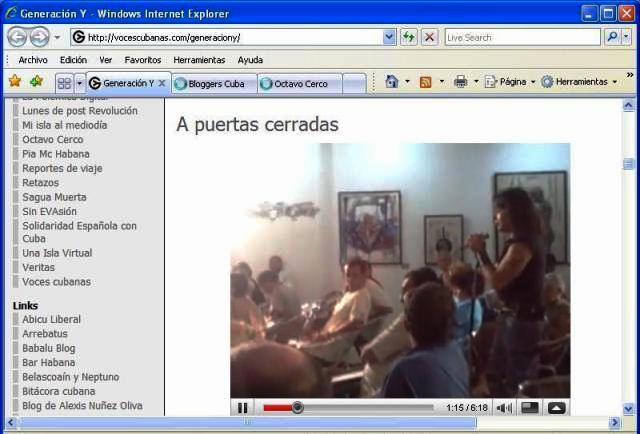Open Bar Habana link
This screenshot has width=640, height=434.
pos(49,363)
